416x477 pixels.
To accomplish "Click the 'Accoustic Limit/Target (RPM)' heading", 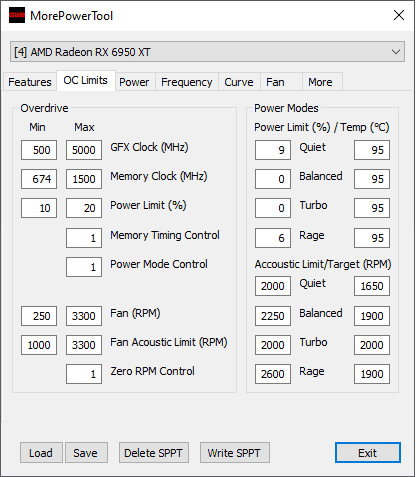I will [323, 264].
